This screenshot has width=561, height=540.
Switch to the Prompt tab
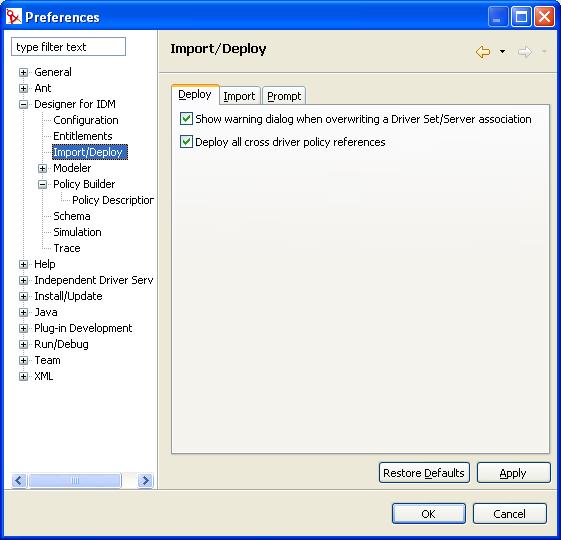click(284, 96)
